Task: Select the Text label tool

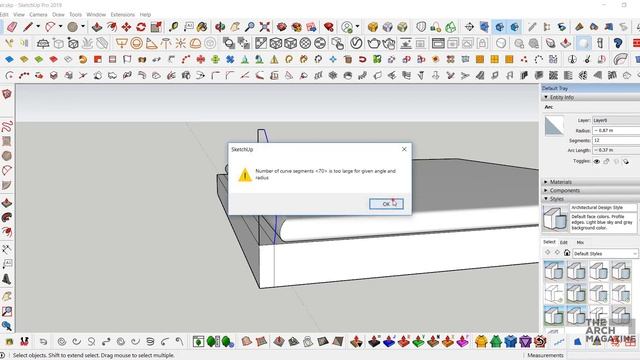Action: pyautogui.click(x=188, y=27)
